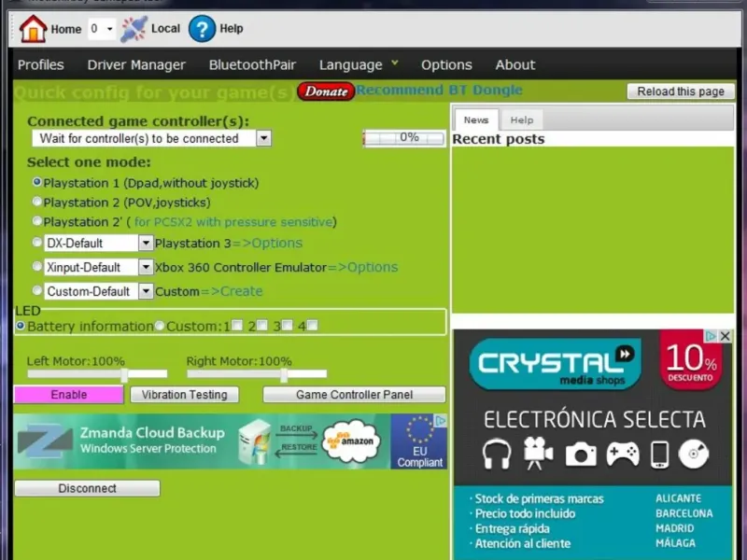This screenshot has width=747, height=560.
Task: Click the gamepad icon in ad
Action: [623, 455]
